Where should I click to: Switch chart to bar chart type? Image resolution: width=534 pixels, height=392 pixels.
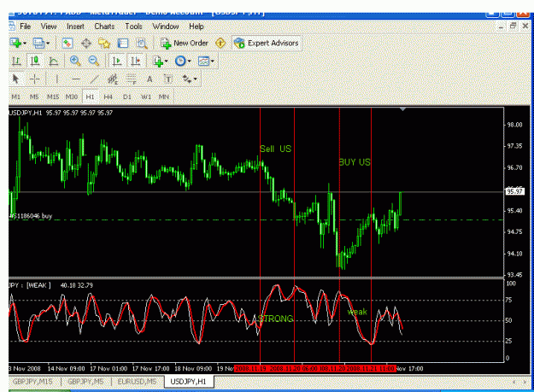pyautogui.click(x=16, y=61)
